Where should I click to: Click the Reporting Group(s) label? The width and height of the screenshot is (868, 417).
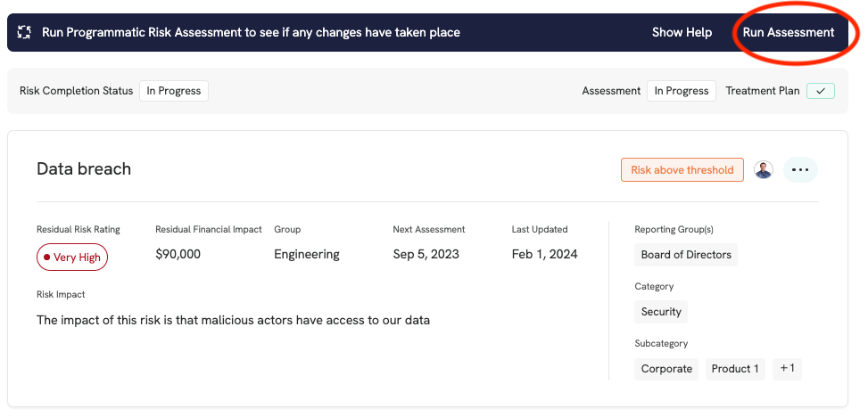click(674, 230)
